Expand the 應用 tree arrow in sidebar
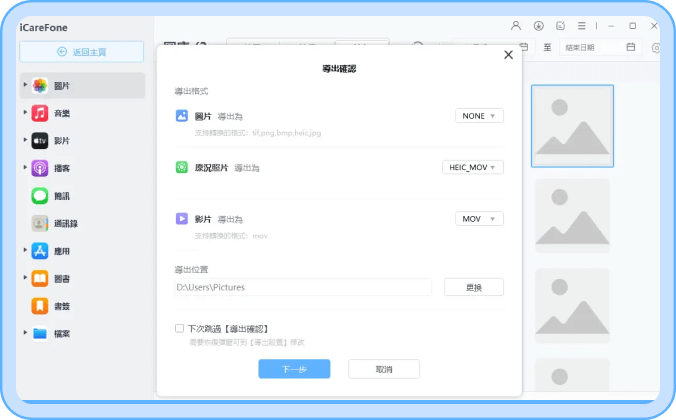Screen dimensions: 676x420 (x=25, y=250)
